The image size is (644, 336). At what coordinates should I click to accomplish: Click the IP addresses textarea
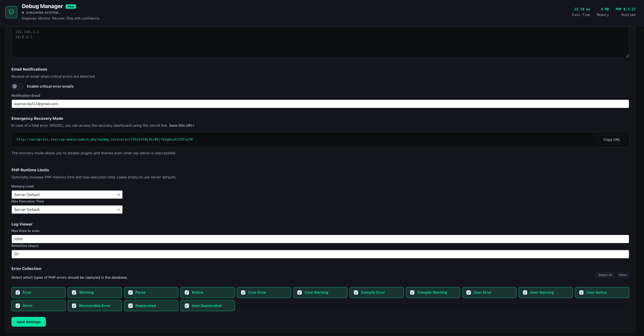[320, 42]
